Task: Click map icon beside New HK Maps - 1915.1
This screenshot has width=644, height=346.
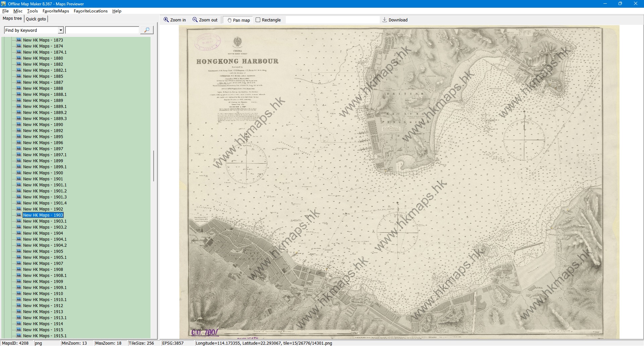Action: 19,336
